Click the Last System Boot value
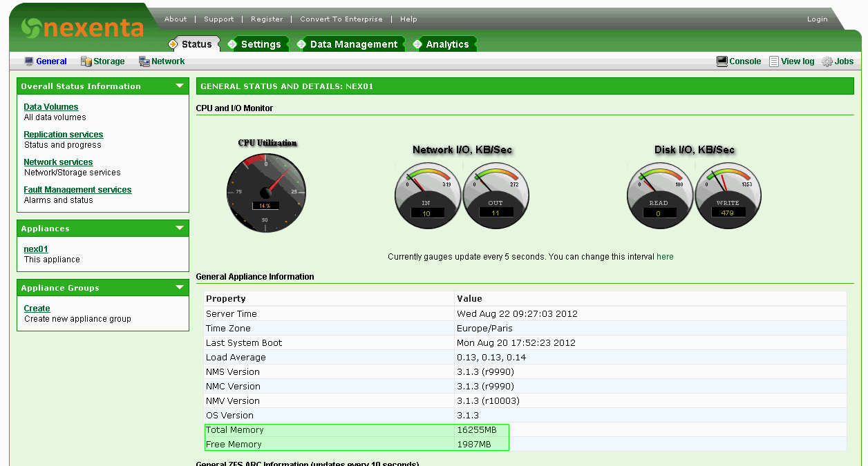Viewport: 868px width, 466px height. point(516,343)
